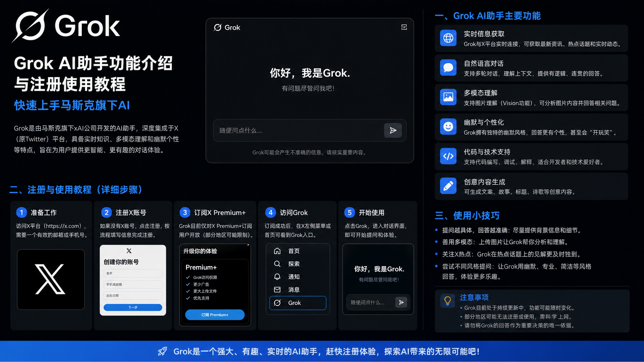Click the smiley icon for 幽默与个性化
This screenshot has width=644, height=362.
(x=448, y=127)
